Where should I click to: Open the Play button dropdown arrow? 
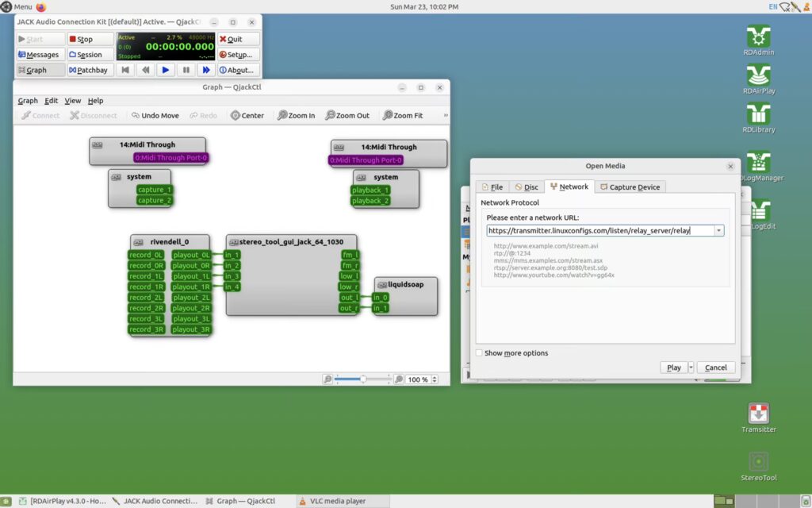point(691,368)
